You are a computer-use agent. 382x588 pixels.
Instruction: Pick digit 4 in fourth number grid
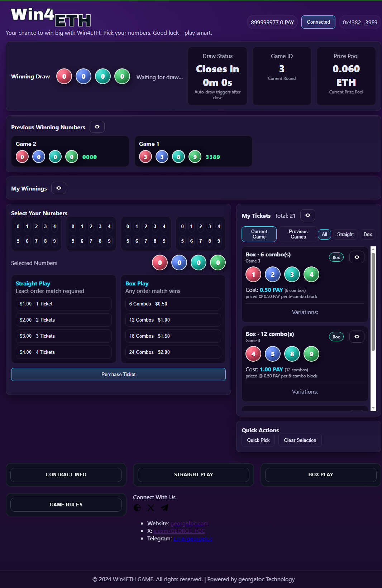coord(219,226)
